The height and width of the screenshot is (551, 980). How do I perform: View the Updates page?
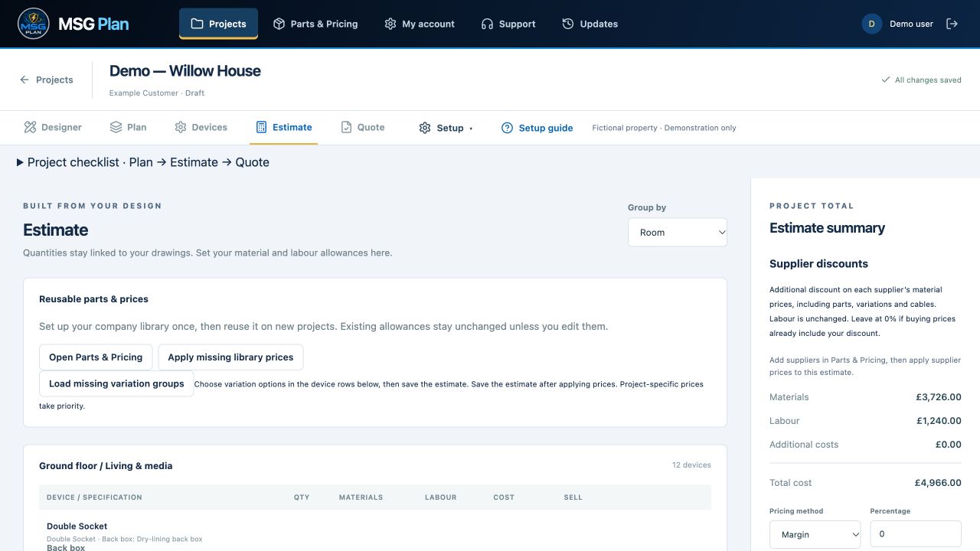coord(590,24)
